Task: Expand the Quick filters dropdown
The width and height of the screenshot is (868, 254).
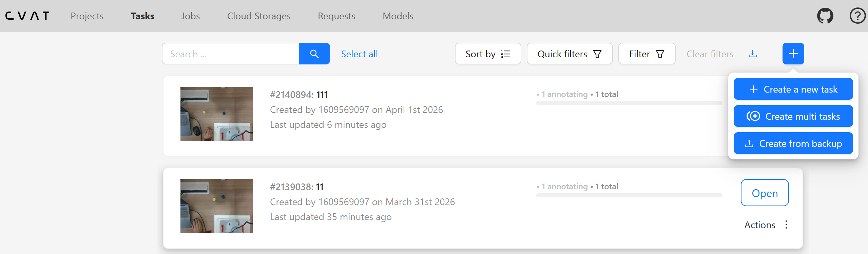Action: [570, 54]
